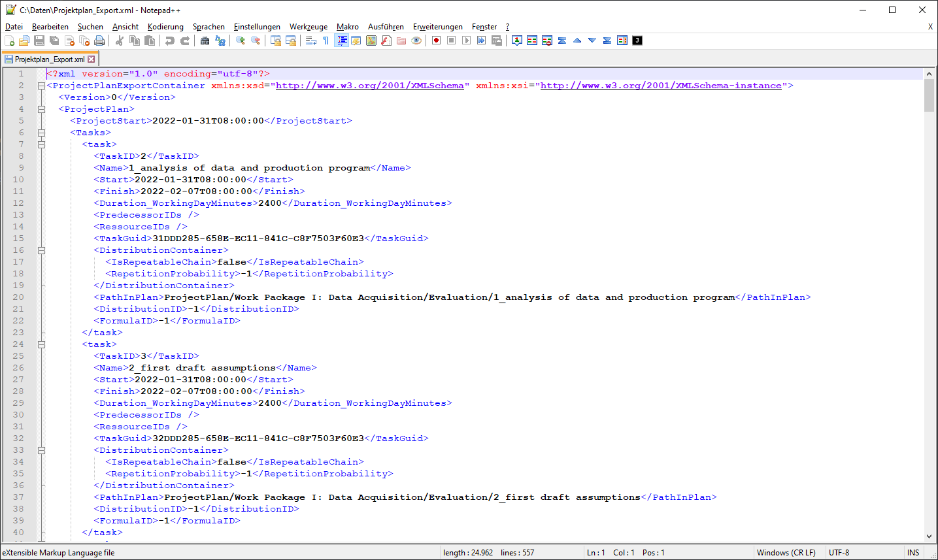The image size is (938, 560).
Task: Collapse the first task element on line 7
Action: [x=41, y=144]
